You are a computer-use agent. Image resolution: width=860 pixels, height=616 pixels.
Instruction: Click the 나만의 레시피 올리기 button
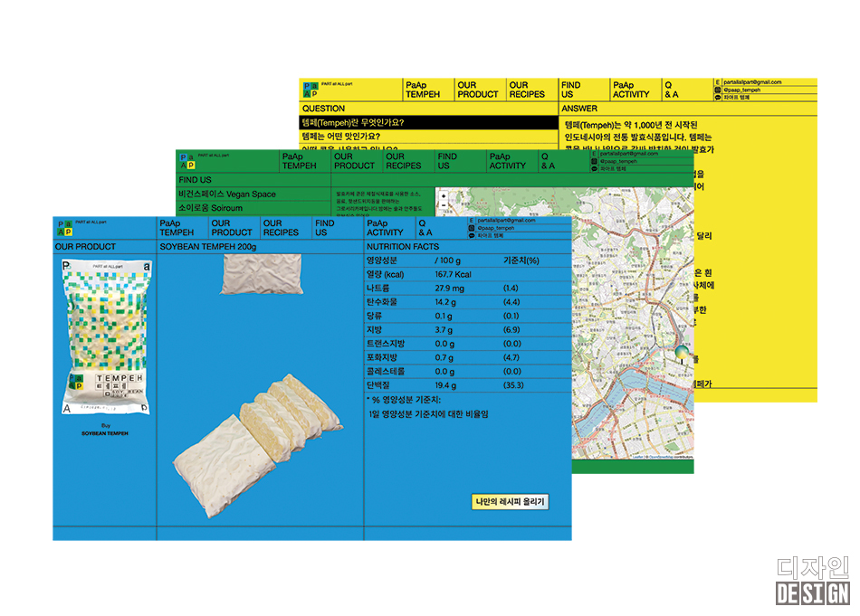tap(510, 501)
